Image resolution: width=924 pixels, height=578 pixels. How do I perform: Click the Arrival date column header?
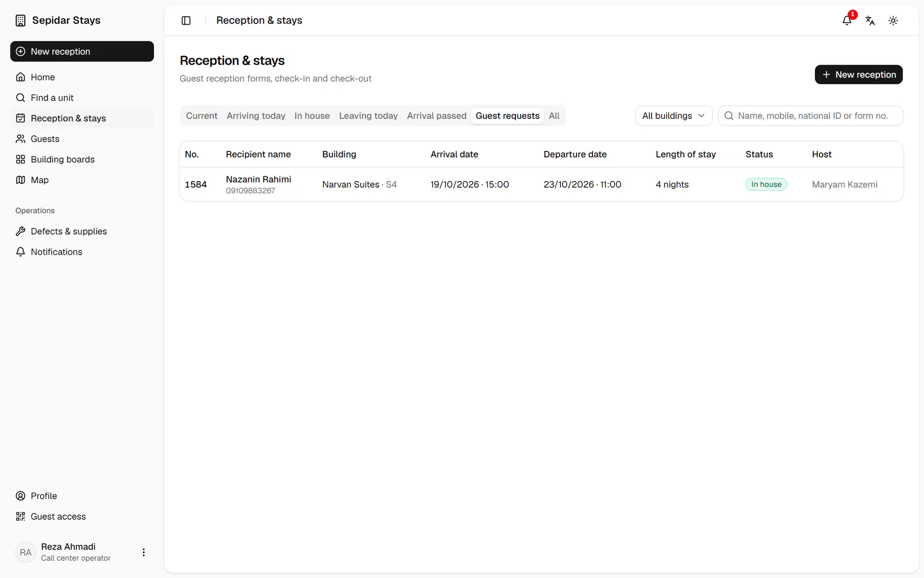point(454,154)
